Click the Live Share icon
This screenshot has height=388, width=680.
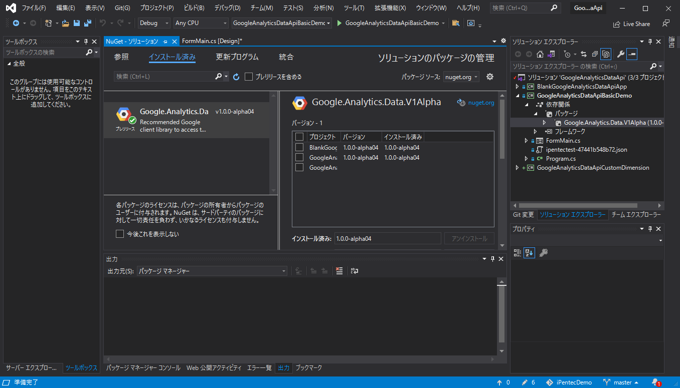pyautogui.click(x=616, y=24)
